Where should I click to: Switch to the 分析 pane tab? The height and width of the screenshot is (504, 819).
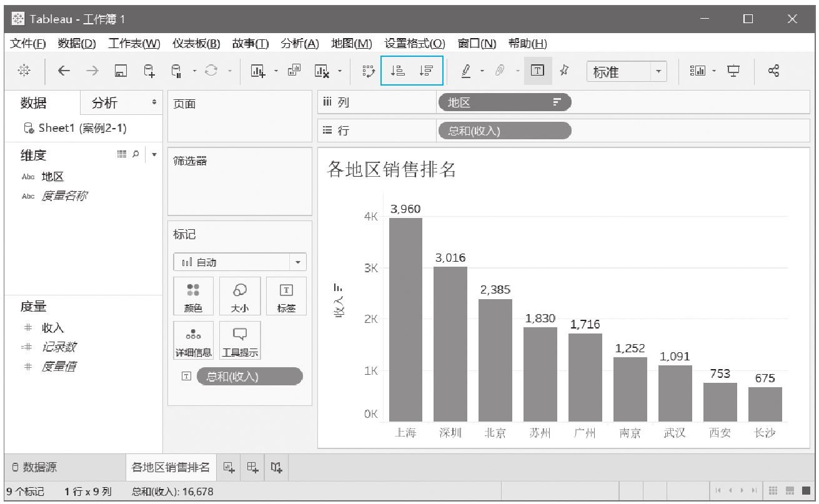(x=105, y=103)
